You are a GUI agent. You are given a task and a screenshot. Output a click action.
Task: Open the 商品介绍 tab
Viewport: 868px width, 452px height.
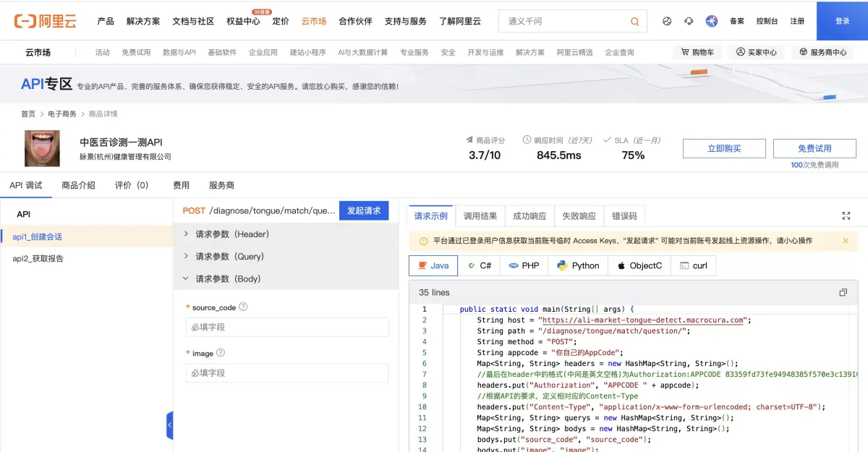coord(78,185)
